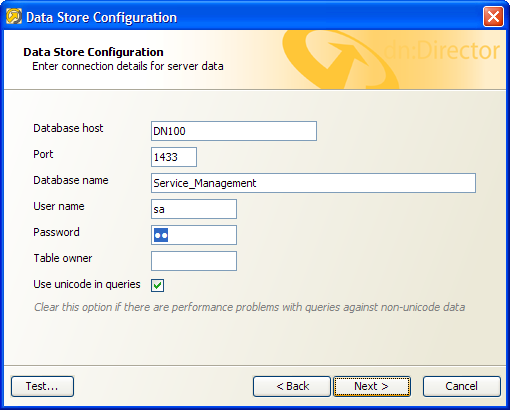Open the Test... connection button
The image size is (510, 410).
point(42,386)
